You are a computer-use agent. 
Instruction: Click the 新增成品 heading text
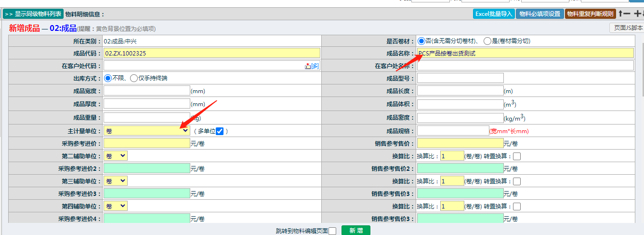(x=25, y=28)
